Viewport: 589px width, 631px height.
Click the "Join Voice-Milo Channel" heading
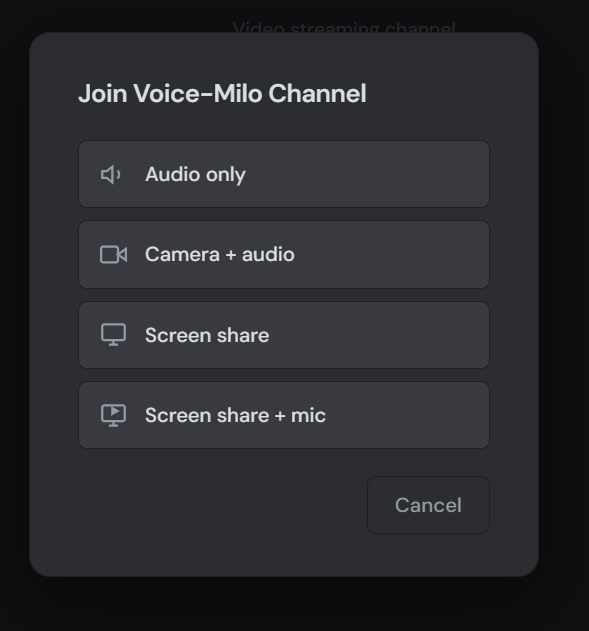click(222, 94)
